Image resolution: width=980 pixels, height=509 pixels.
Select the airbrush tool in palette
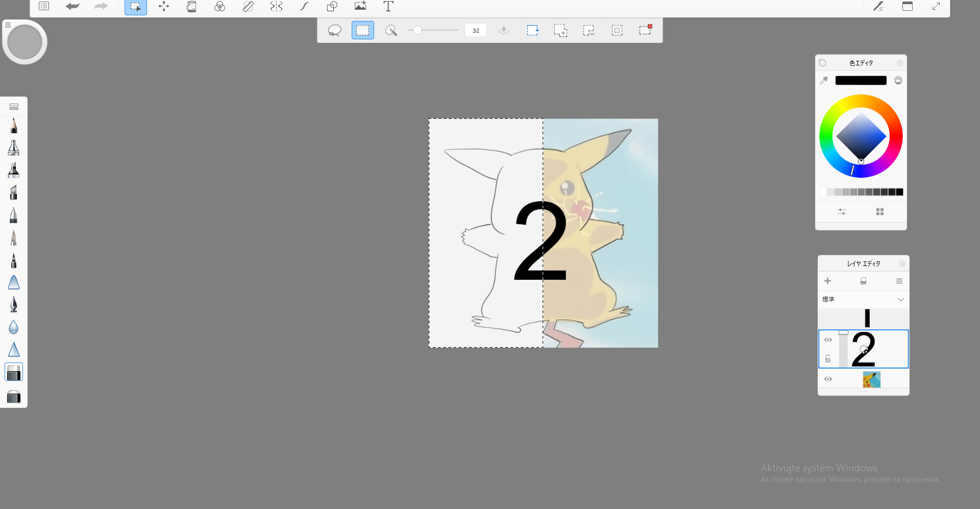click(x=14, y=148)
